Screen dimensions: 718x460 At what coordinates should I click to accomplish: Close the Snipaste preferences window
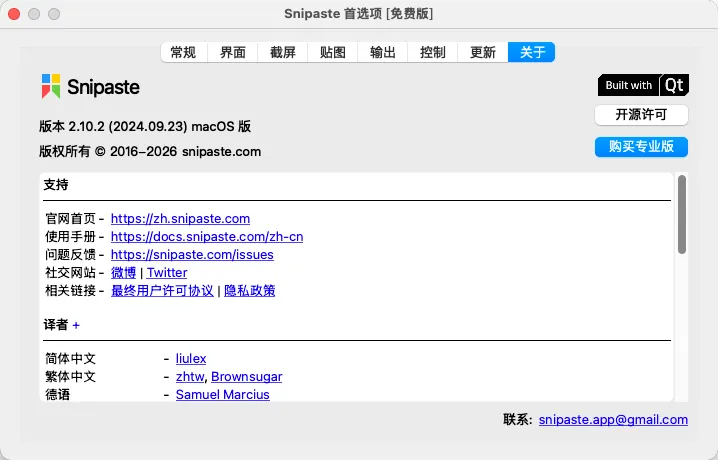tap(14, 14)
